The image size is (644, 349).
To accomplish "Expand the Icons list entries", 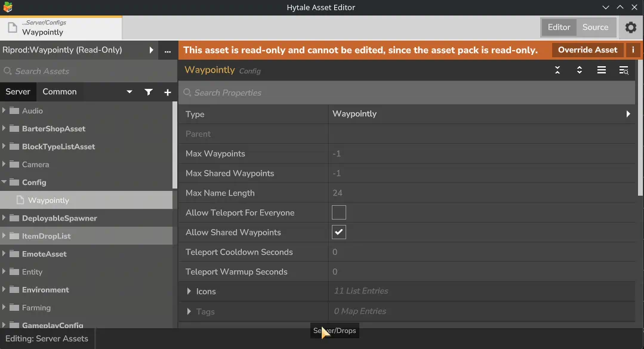I will click(x=189, y=291).
